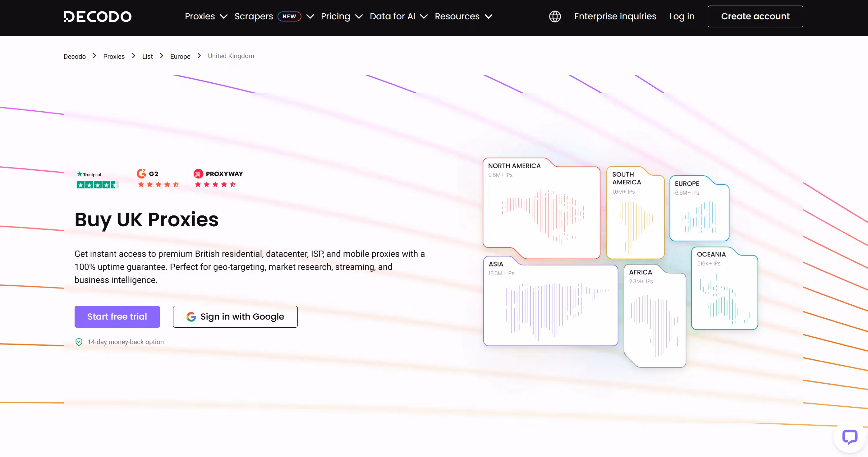Screen dimensions: 868x457
Task: Click the Proxyway rating badge
Action: (x=218, y=179)
